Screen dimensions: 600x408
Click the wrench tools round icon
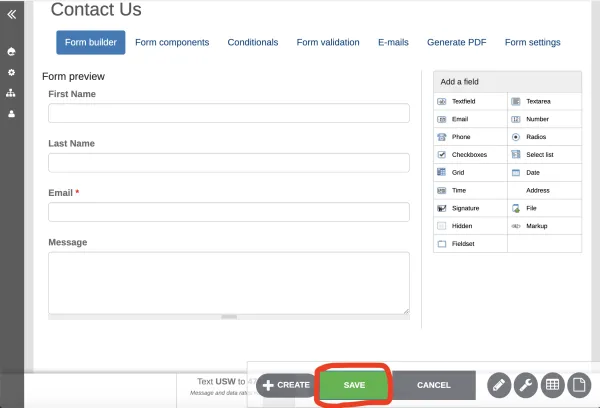click(x=526, y=385)
